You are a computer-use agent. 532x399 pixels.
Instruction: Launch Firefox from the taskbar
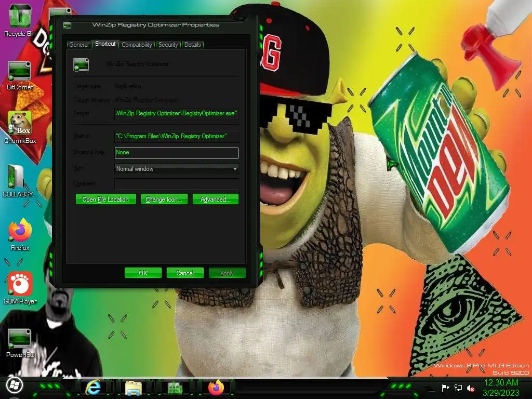[216, 388]
